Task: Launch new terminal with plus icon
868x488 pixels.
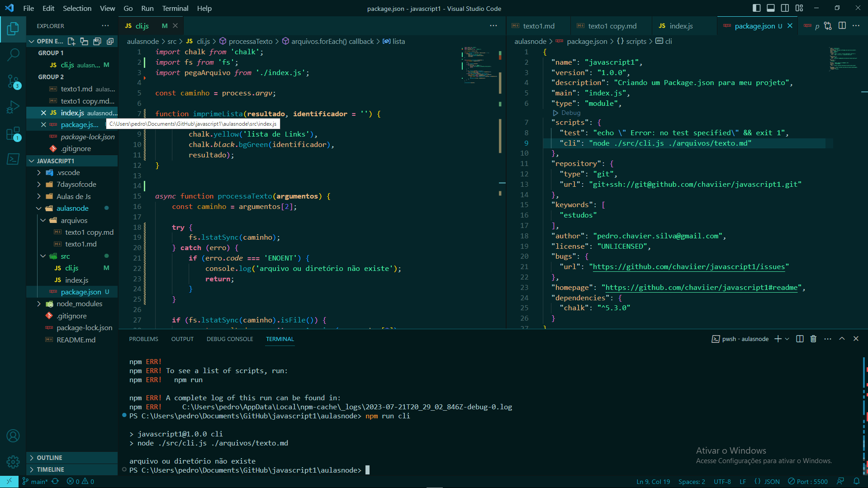Action: [778, 339]
